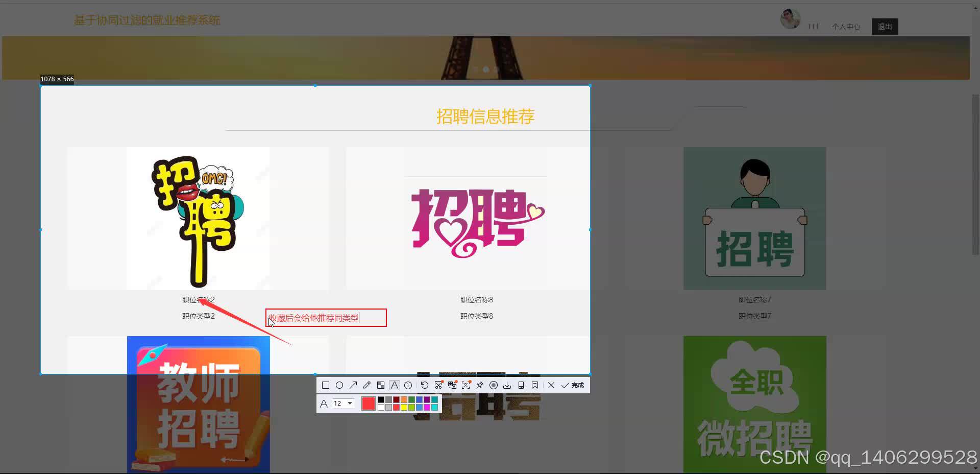
Task: Pick the Arrow annotation tool
Action: (x=353, y=385)
